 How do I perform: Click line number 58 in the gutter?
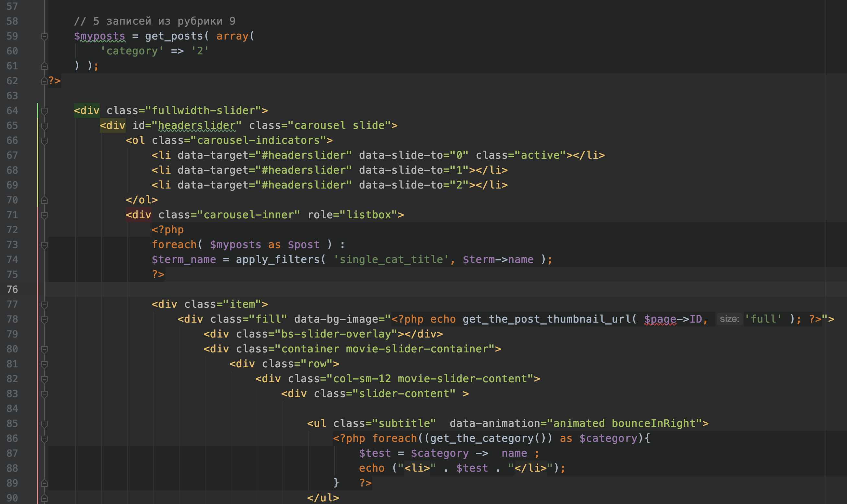[12, 21]
